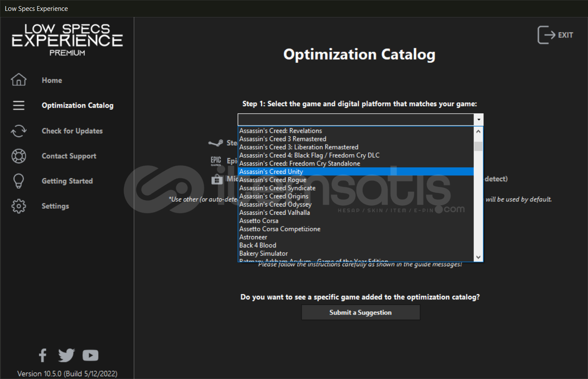This screenshot has width=588, height=379.
Task: Click the Steam platform icon
Action: (x=216, y=143)
